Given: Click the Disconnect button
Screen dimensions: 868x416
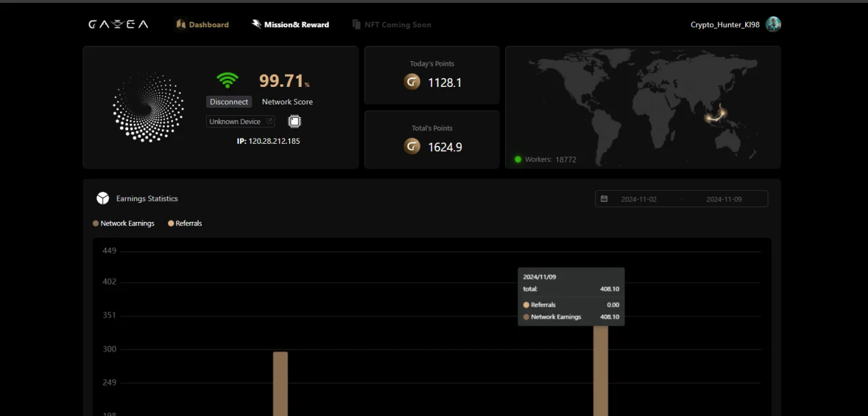Looking at the screenshot, I should (x=229, y=102).
